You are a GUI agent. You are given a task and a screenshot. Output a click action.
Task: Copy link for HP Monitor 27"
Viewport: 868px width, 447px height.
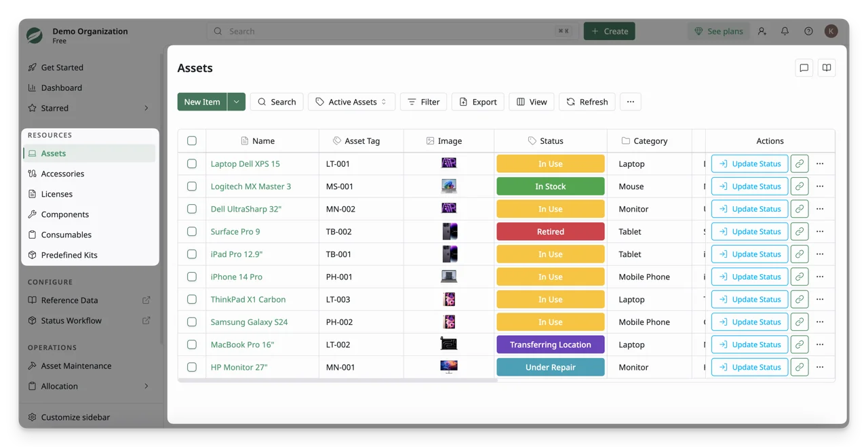(x=800, y=367)
